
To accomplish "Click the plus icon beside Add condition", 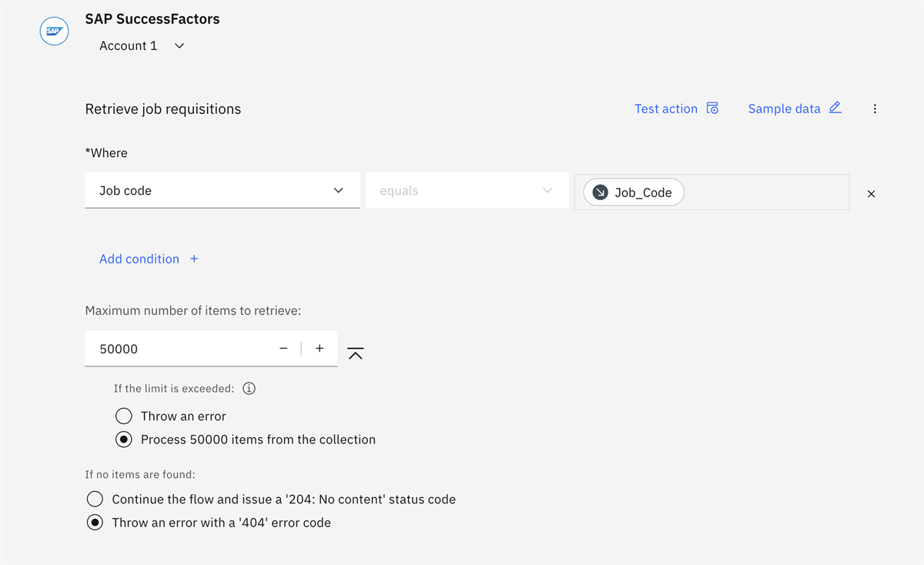I will click(194, 259).
